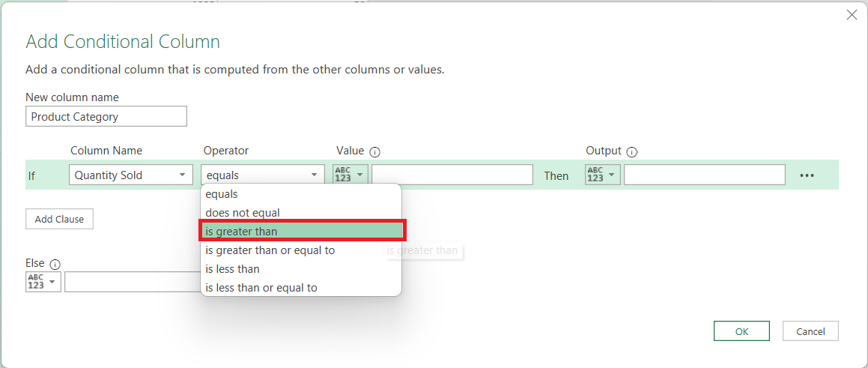Choose 'equals' in the operator list
This screenshot has width=868, height=368.
(300, 194)
